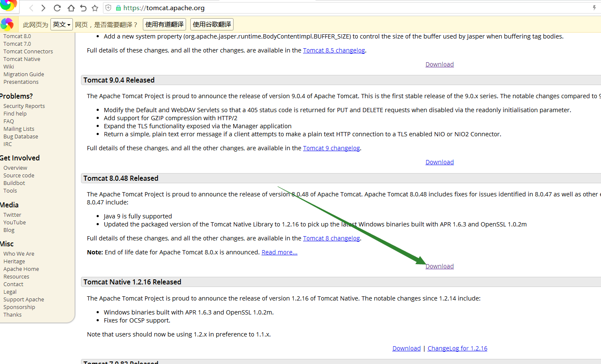Open Migration Guide sidebar link
Viewport: 601px width, 364px height.
click(x=24, y=74)
